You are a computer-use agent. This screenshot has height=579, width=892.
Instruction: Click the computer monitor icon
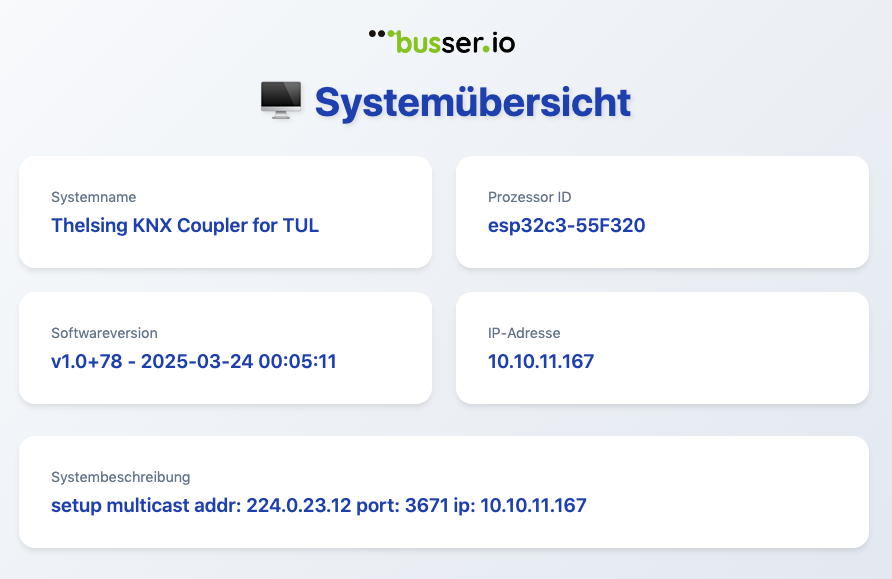point(281,100)
